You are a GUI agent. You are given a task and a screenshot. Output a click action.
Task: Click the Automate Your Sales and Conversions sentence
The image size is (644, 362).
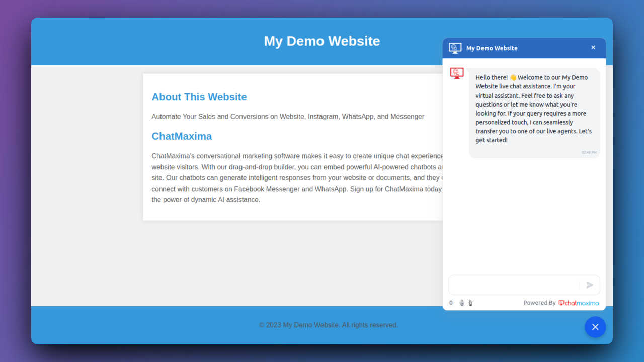coord(288,117)
